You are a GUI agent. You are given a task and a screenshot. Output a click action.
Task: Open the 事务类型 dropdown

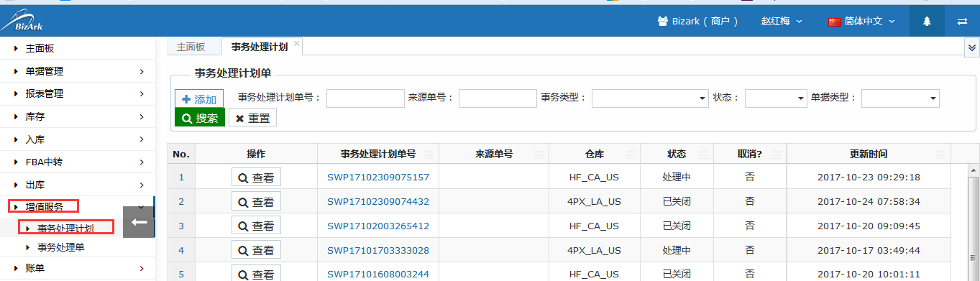pyautogui.click(x=650, y=98)
